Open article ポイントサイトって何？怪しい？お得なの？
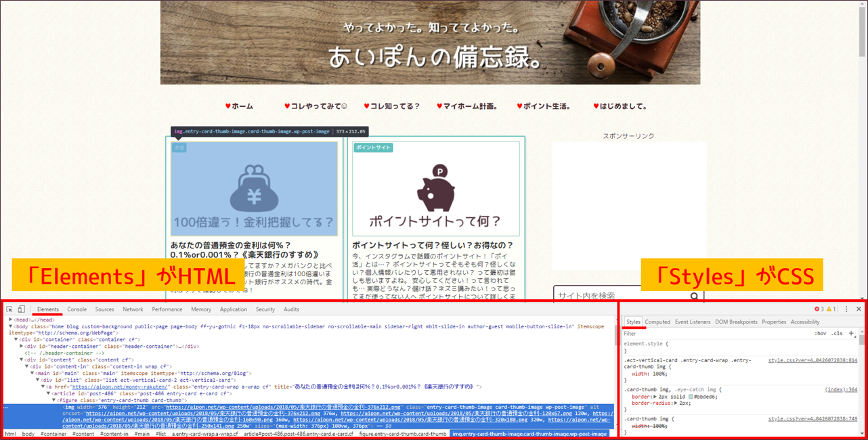 click(433, 245)
